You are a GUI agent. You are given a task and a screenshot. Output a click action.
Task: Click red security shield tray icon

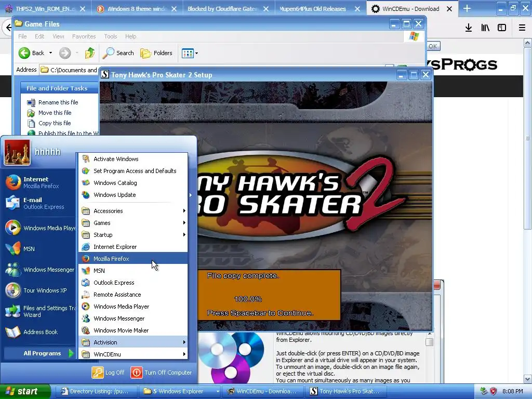pyautogui.click(x=494, y=392)
